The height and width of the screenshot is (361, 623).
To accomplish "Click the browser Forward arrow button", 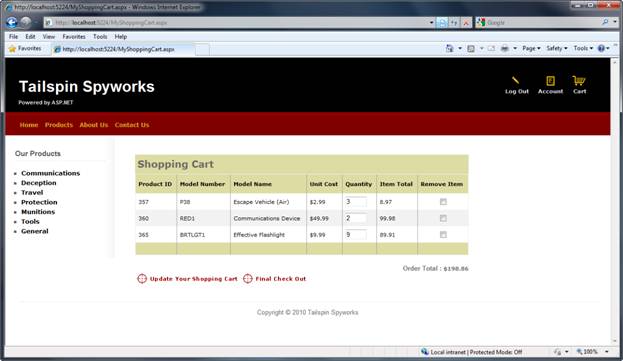I will pyautogui.click(x=26, y=23).
